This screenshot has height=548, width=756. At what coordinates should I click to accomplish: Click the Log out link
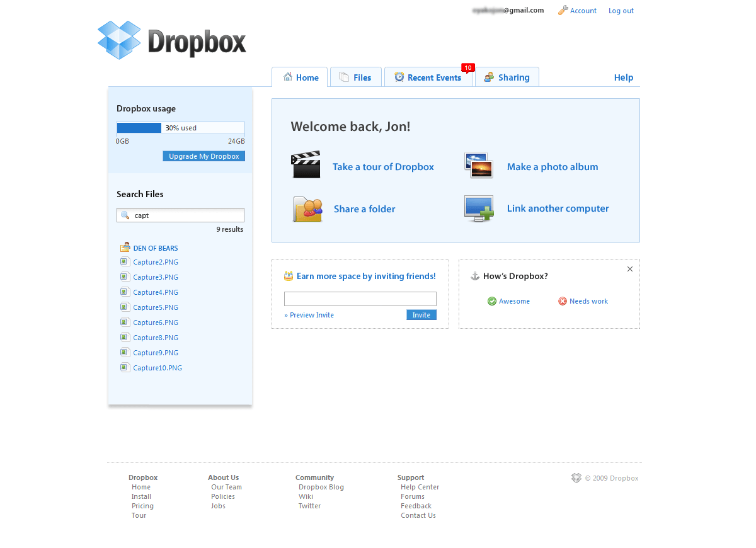click(x=621, y=11)
